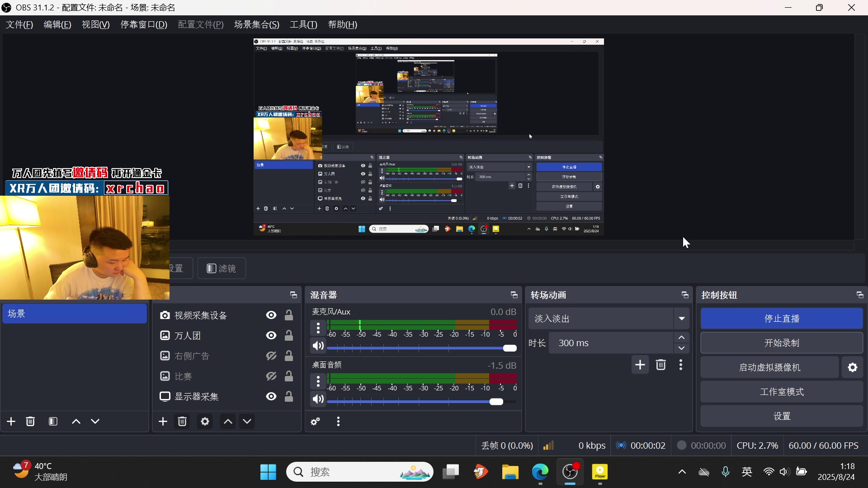This screenshot has height=488, width=868.
Task: Show the 右侧广告 source
Action: 271,356
